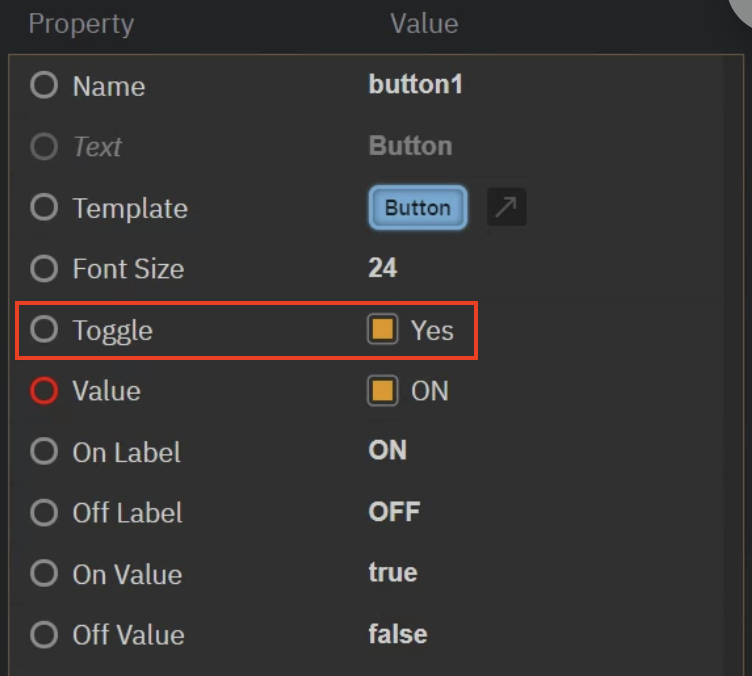The width and height of the screenshot is (752, 676).
Task: Click the circle icon beside Off Value
Action: point(44,634)
